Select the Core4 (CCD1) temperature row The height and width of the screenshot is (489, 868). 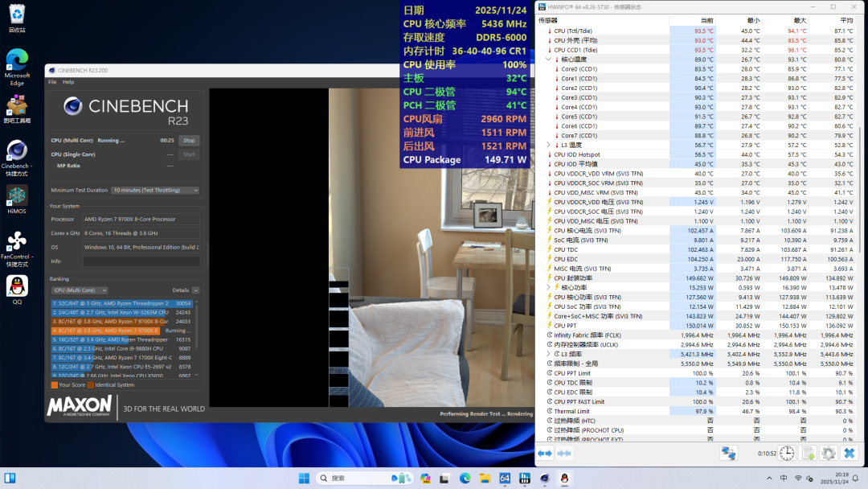point(696,107)
